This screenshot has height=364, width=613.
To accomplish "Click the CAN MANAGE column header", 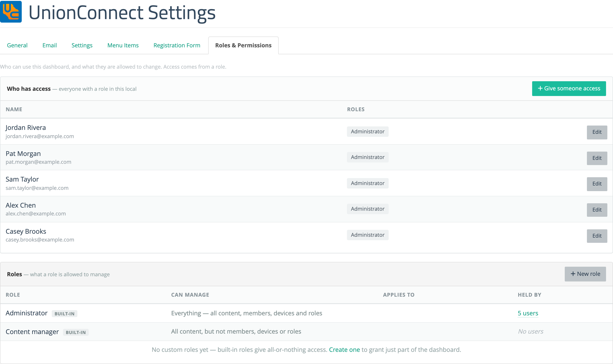I will click(x=190, y=295).
